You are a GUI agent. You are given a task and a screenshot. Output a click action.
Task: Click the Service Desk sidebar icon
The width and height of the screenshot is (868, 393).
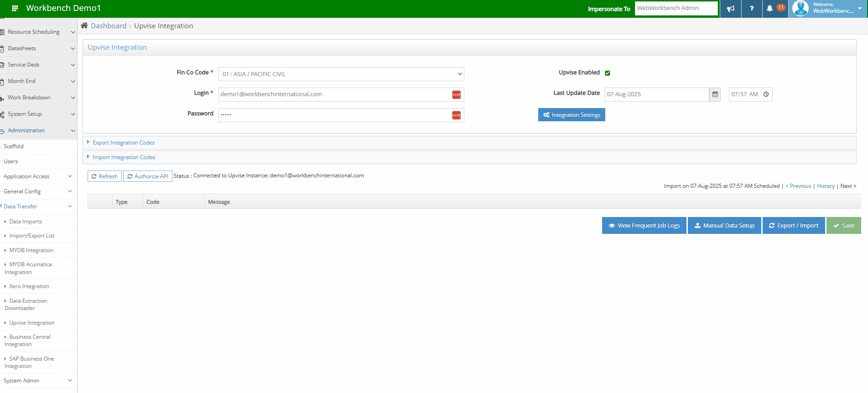click(2, 65)
